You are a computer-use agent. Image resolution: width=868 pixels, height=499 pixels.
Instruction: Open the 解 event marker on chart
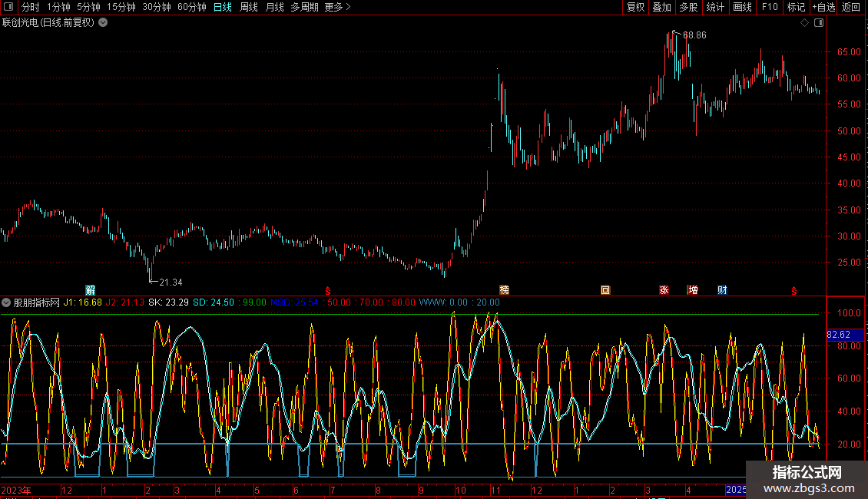click(x=90, y=290)
